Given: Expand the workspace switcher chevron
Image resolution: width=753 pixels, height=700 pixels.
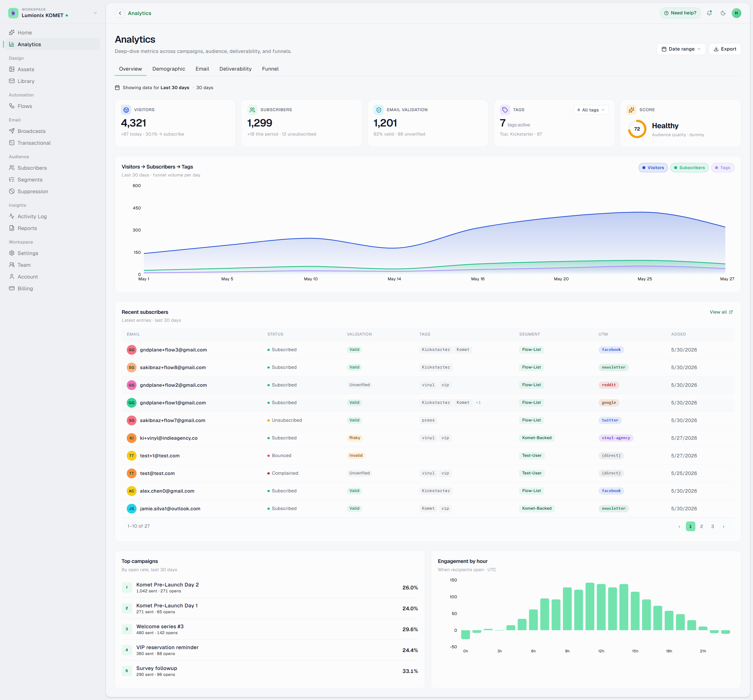Looking at the screenshot, I should click(96, 13).
